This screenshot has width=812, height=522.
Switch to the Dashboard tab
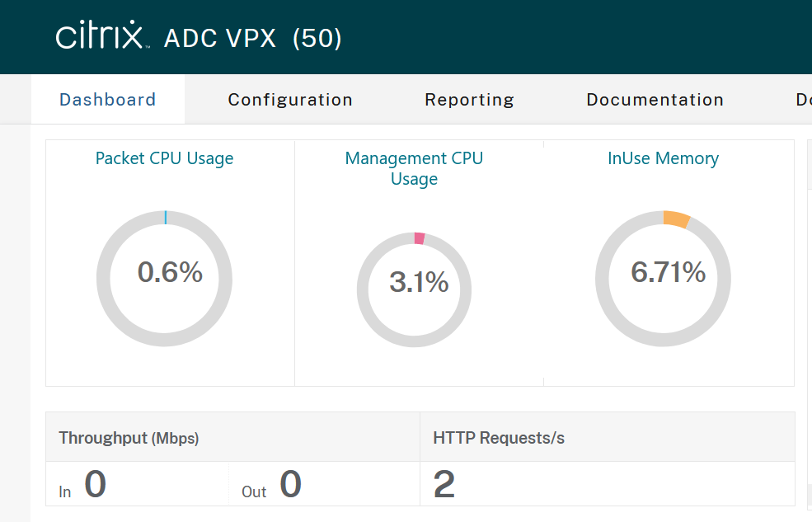point(108,100)
